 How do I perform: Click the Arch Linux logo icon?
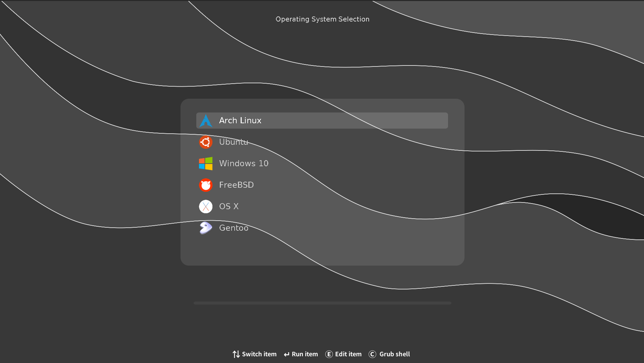[x=206, y=120]
